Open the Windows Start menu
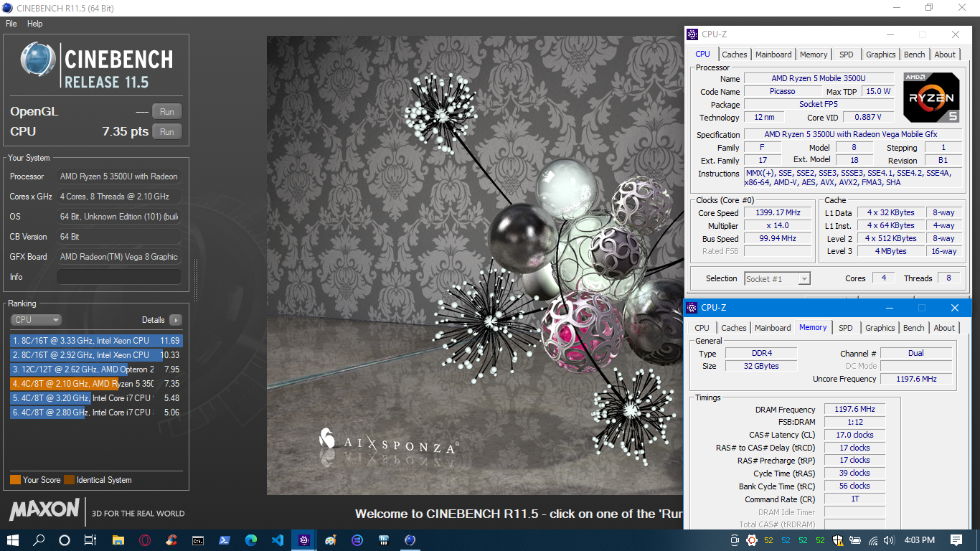The width and height of the screenshot is (980, 551). click(13, 540)
